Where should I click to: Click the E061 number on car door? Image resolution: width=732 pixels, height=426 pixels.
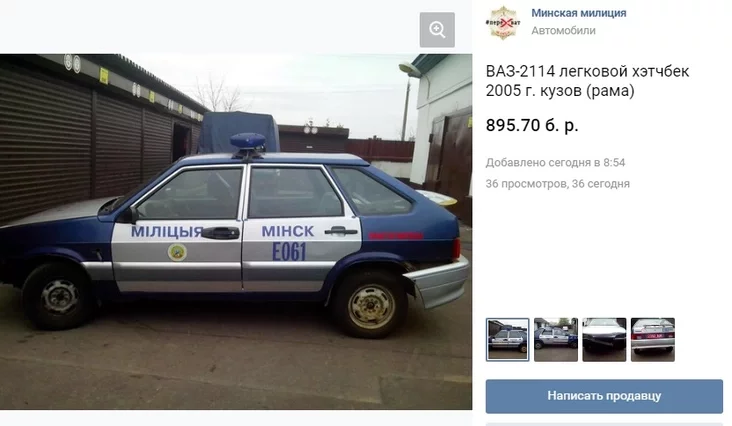pyautogui.click(x=289, y=251)
